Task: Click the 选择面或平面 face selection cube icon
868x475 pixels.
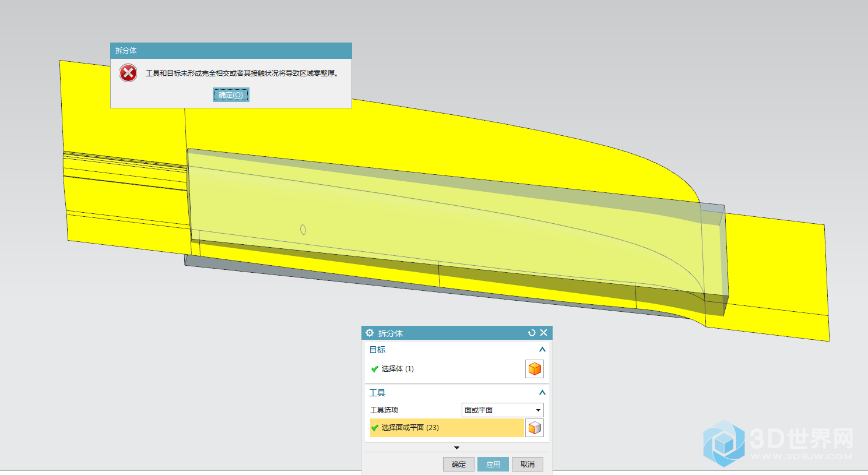Action: coord(535,428)
